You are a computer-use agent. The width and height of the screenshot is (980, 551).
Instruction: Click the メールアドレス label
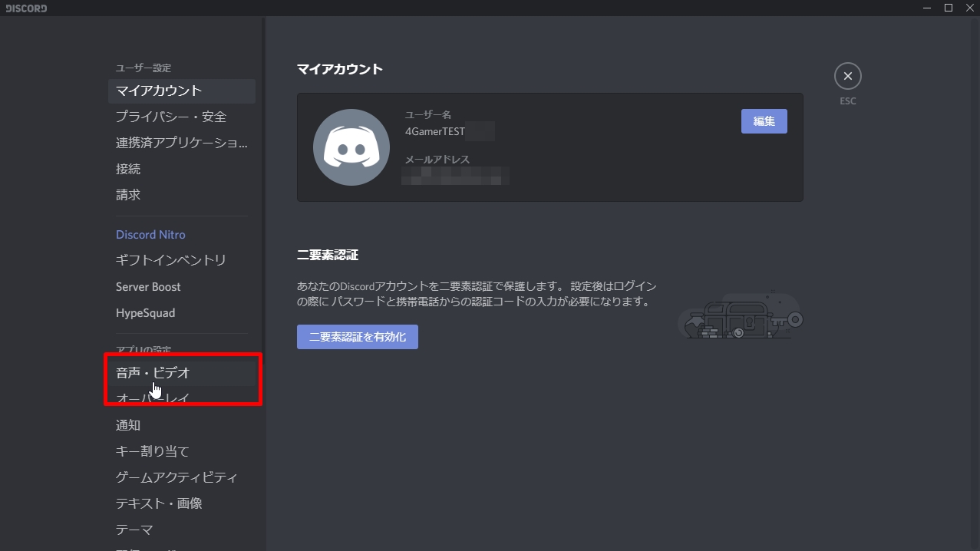[437, 160]
